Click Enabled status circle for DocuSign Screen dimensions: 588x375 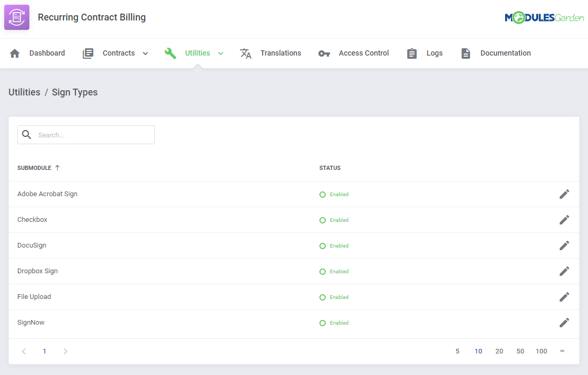tap(323, 245)
